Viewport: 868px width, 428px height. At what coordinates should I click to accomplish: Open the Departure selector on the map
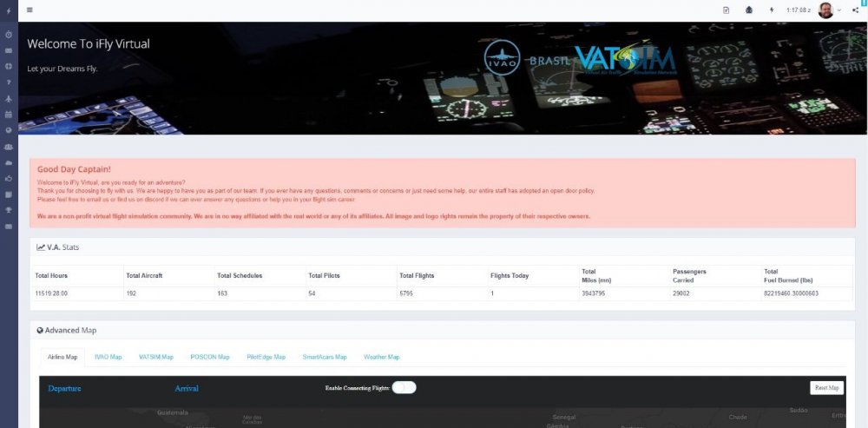[65, 388]
